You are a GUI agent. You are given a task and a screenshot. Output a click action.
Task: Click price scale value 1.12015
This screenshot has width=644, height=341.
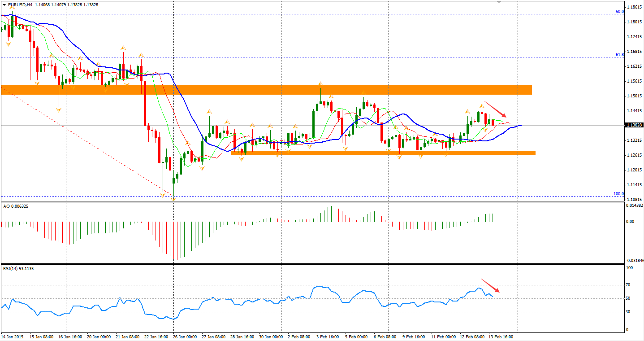pyautogui.click(x=635, y=170)
